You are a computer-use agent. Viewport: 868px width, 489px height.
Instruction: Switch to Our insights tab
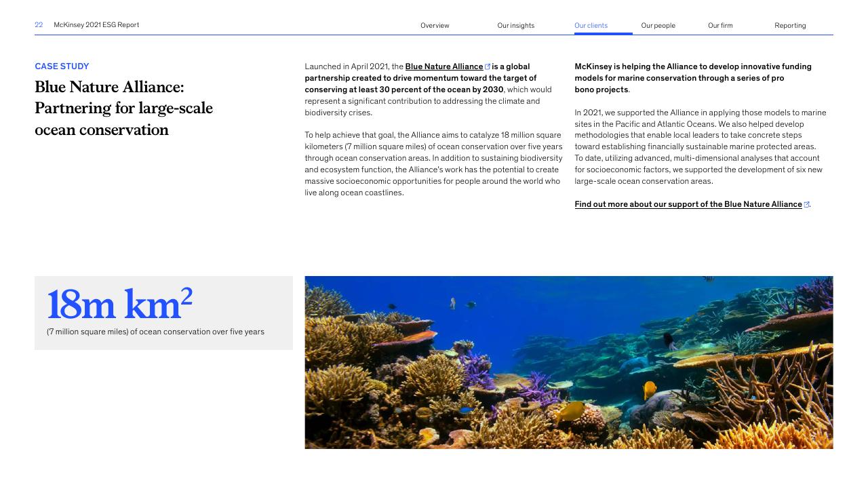(x=515, y=26)
